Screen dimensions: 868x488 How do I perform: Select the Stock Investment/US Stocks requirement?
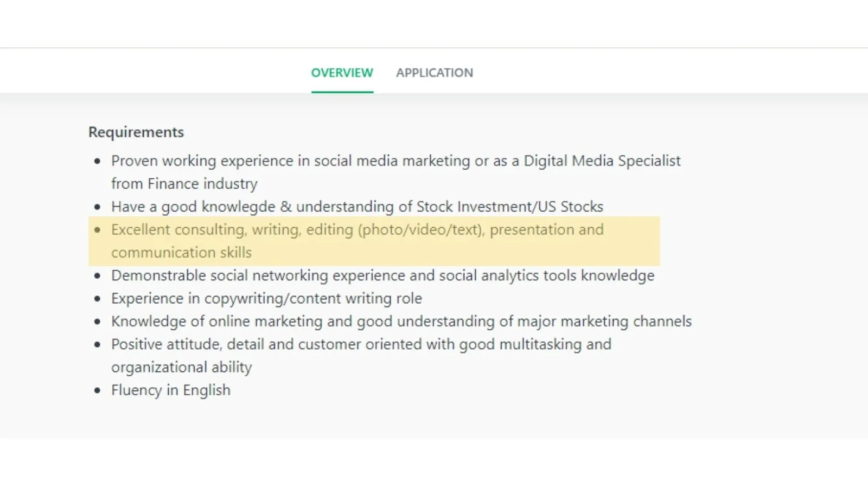(356, 207)
